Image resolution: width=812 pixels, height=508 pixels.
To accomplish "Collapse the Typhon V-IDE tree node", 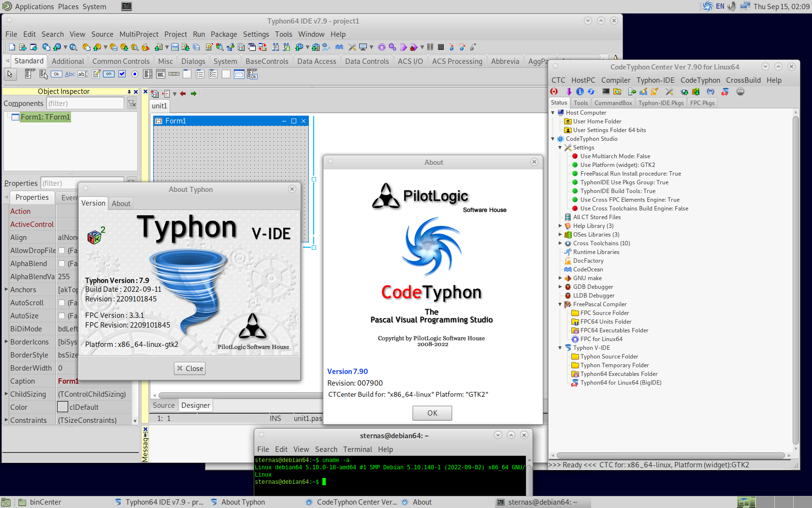I will tap(560, 348).
